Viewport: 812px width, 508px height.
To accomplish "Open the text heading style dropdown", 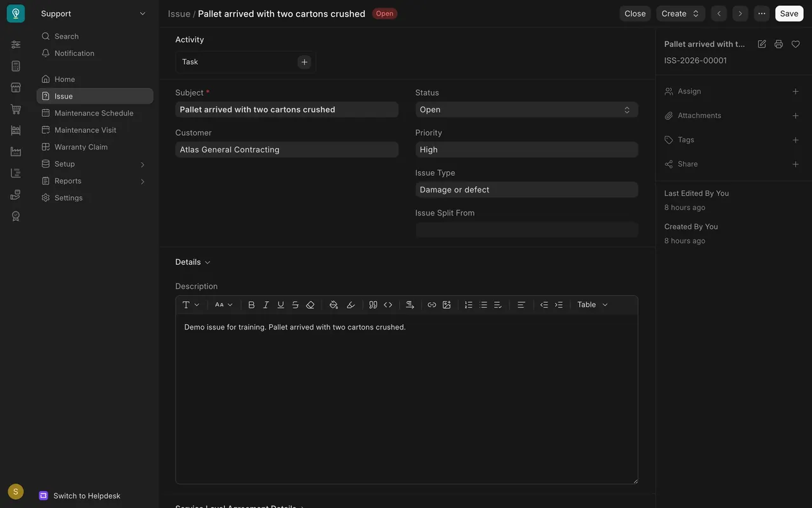I will point(191,305).
